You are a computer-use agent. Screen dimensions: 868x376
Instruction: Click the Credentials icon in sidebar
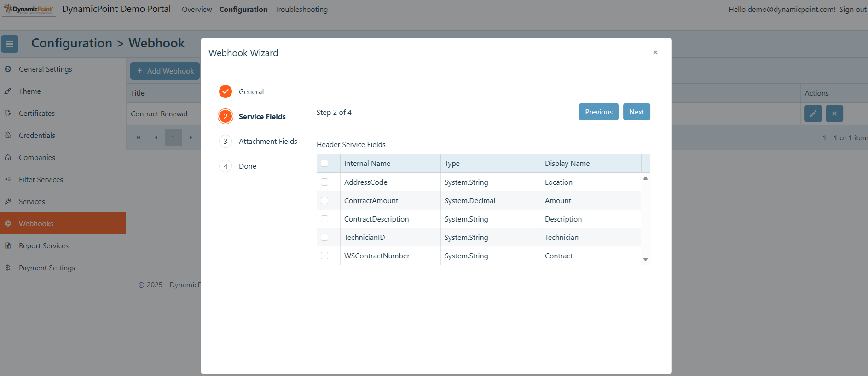(8, 135)
